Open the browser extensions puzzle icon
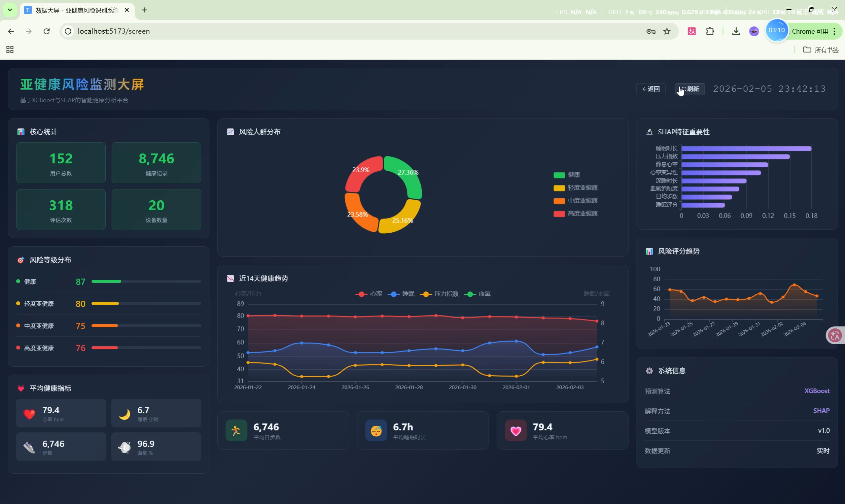Screen dimensions: 845x504 click(x=710, y=31)
